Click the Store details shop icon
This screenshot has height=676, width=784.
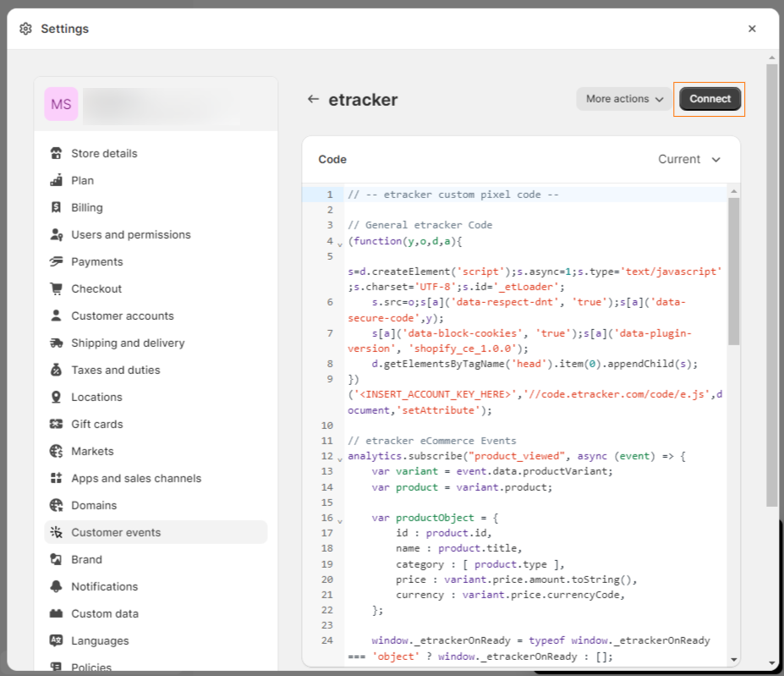(x=56, y=153)
